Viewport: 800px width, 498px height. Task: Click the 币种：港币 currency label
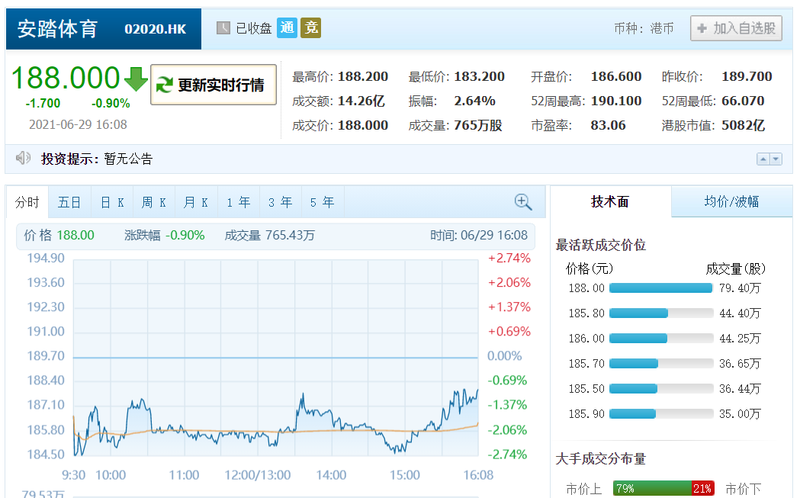[x=644, y=28]
